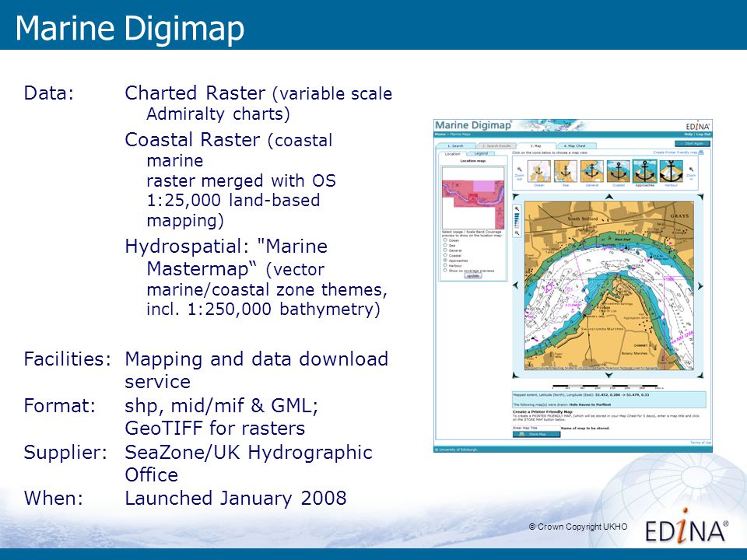Click the Start Again button
Screen dimensions: 747x560
click(693, 143)
